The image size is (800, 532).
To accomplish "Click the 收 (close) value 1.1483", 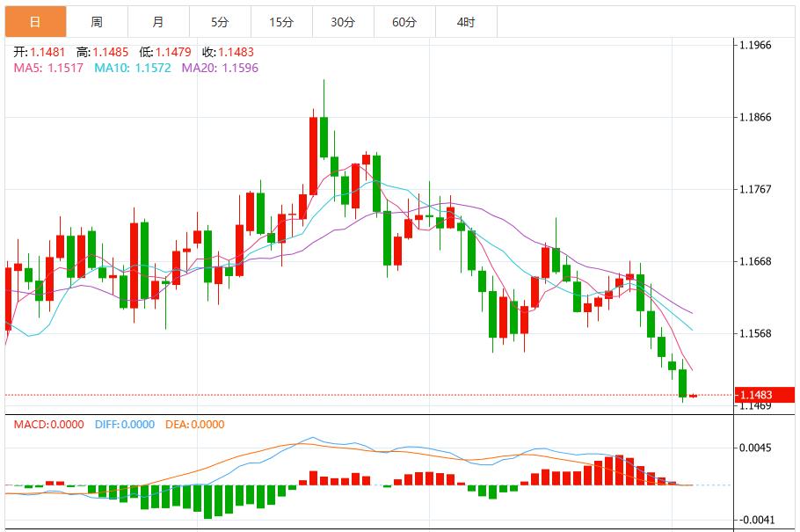I will click(x=230, y=52).
